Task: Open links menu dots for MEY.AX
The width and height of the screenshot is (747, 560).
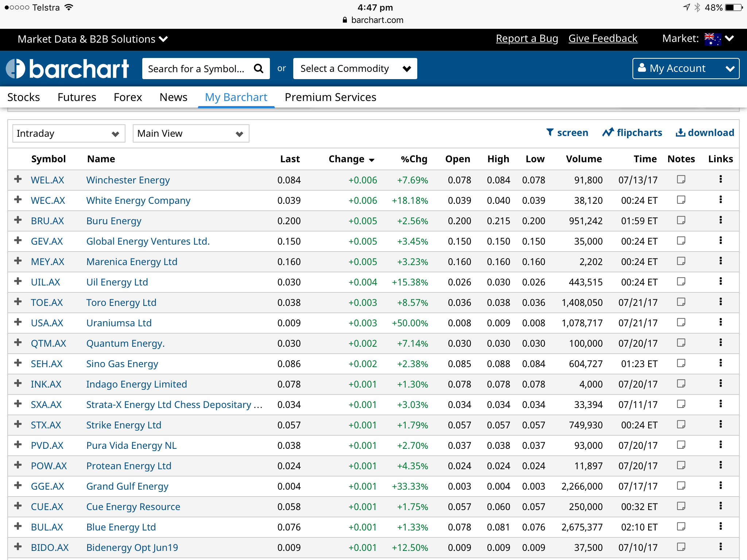Action: pos(721,261)
